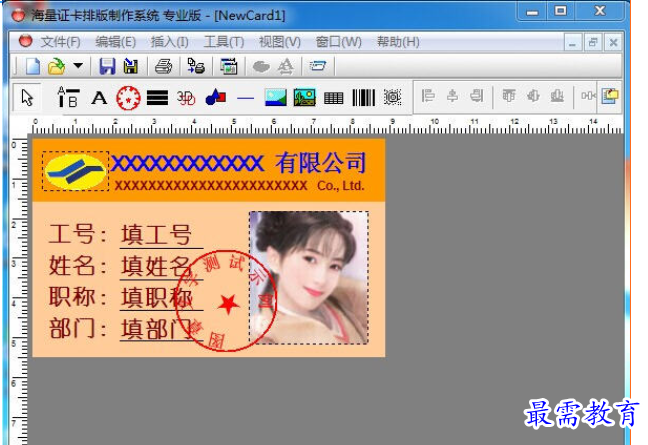Select the red round seal on card
The width and height of the screenshot is (648, 445).
point(227,301)
